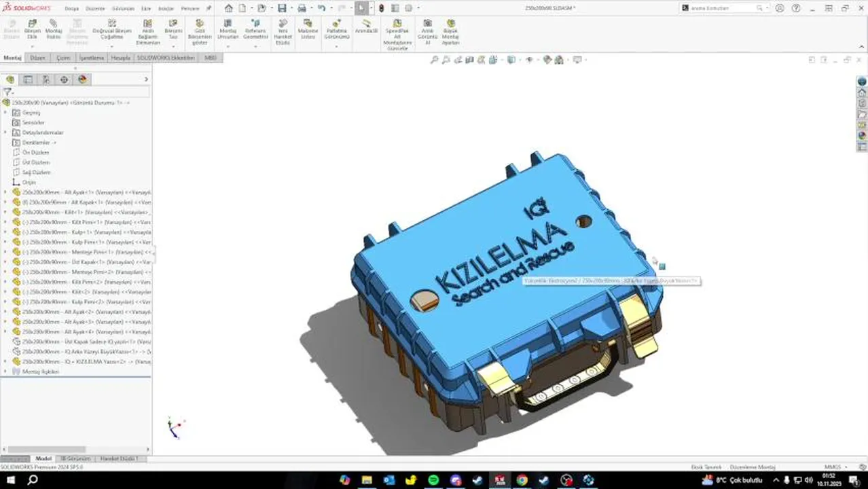Open Referans Geometrisi tool
Image resolution: width=868 pixels, height=489 pixels.
pyautogui.click(x=255, y=29)
